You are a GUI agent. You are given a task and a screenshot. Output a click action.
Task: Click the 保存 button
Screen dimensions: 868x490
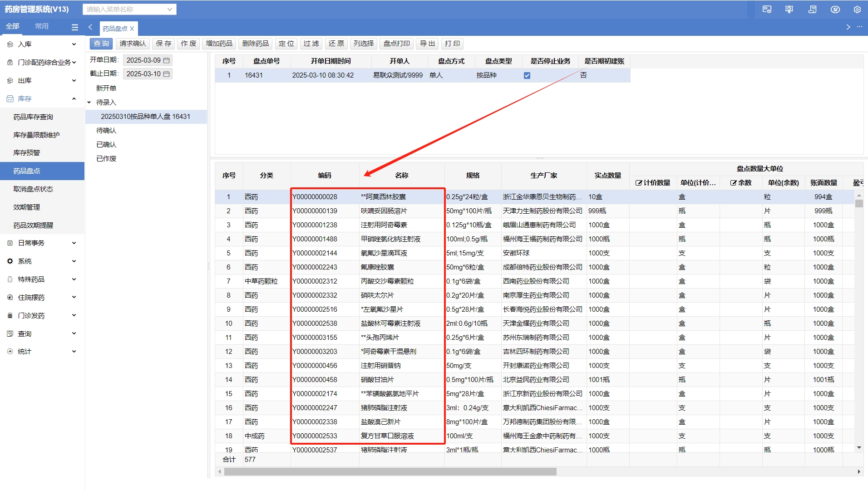(x=163, y=44)
